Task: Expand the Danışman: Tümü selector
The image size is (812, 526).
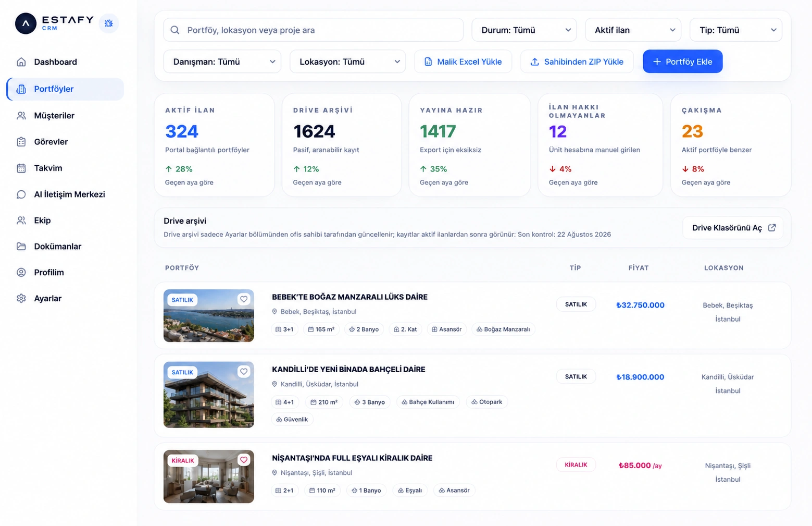Action: pyautogui.click(x=222, y=62)
